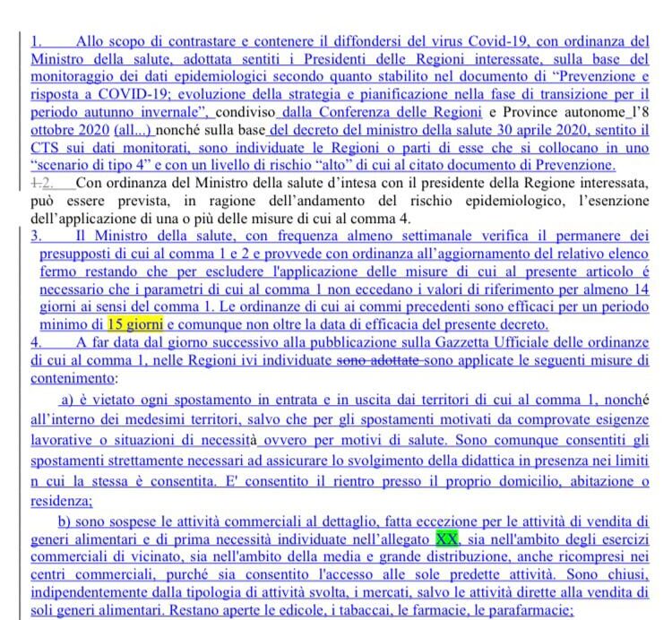The width and height of the screenshot is (672, 620).
Task: Click the word "l'esenzione"
Action: point(614,201)
